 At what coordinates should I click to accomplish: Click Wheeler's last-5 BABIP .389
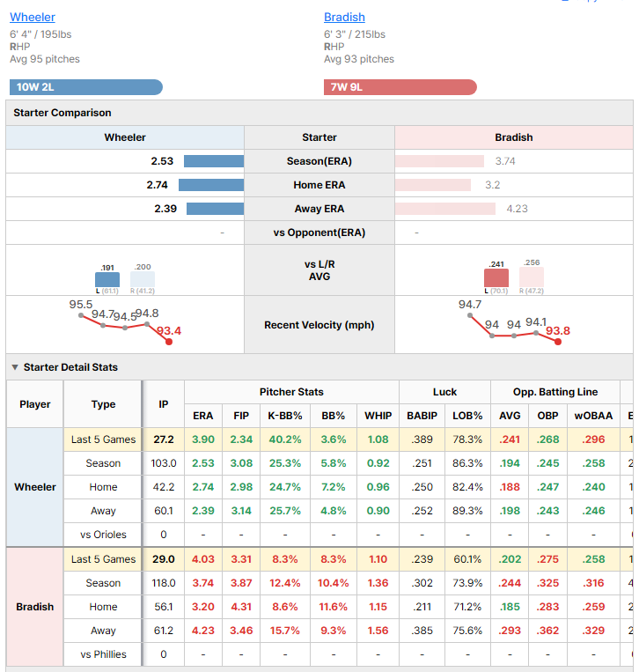click(422, 439)
